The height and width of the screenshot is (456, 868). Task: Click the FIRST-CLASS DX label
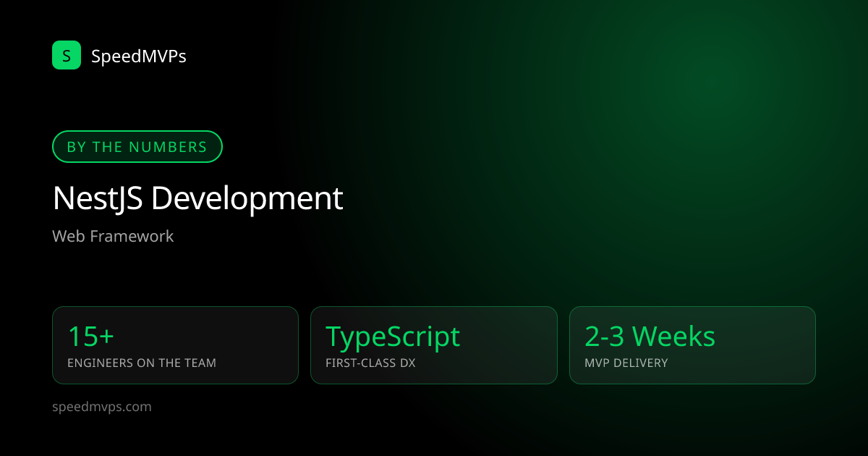370,363
